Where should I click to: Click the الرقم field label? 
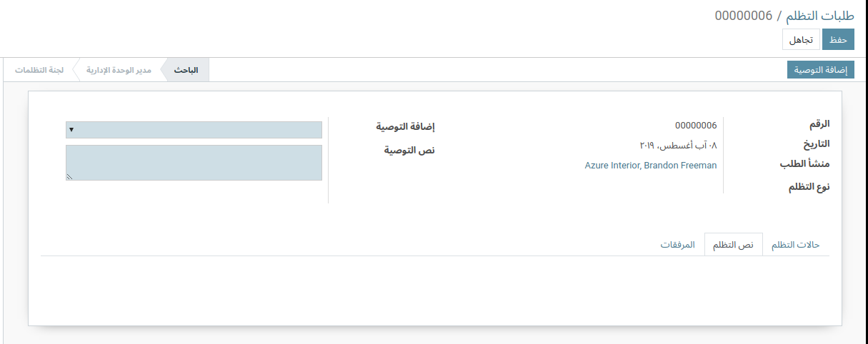click(814, 124)
